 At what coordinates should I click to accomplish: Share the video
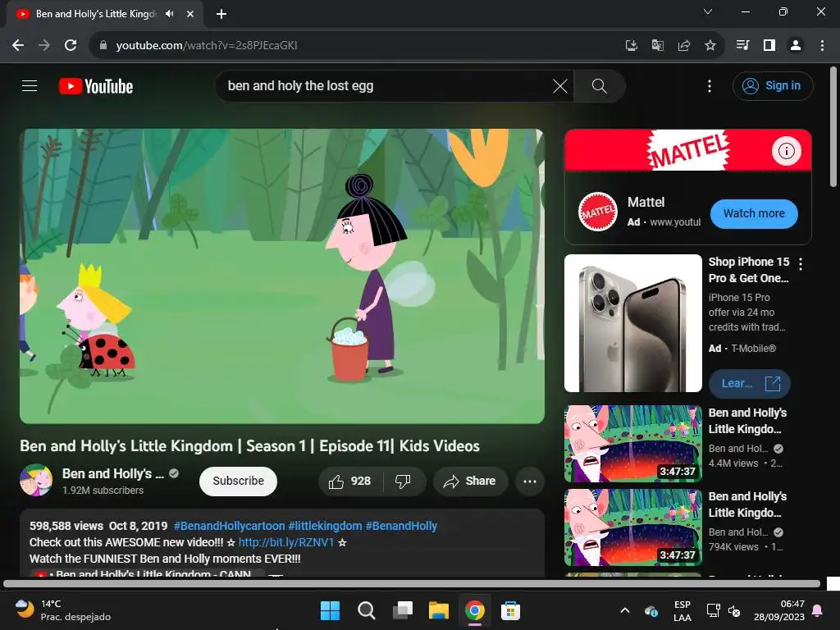pyautogui.click(x=469, y=481)
